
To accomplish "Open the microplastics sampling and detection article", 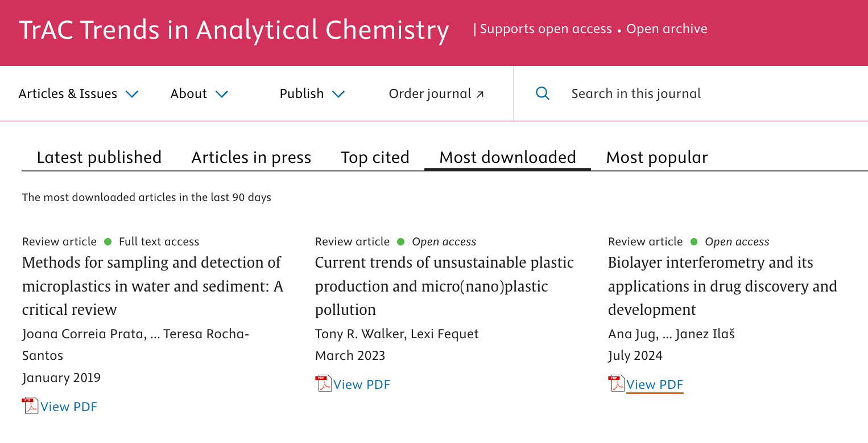I will (152, 286).
